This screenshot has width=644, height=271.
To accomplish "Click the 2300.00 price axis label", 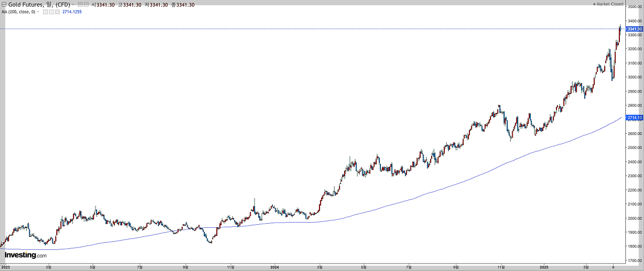I will (635, 176).
